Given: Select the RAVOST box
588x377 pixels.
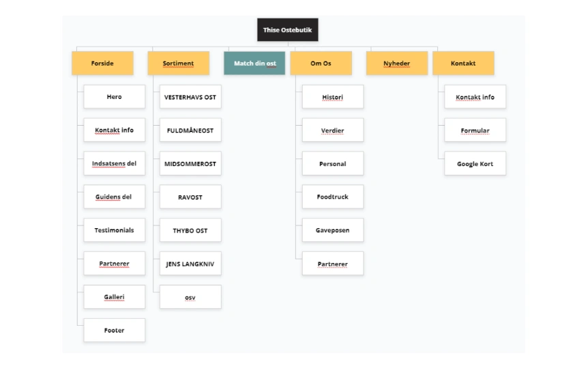Looking at the screenshot, I should pyautogui.click(x=190, y=197).
